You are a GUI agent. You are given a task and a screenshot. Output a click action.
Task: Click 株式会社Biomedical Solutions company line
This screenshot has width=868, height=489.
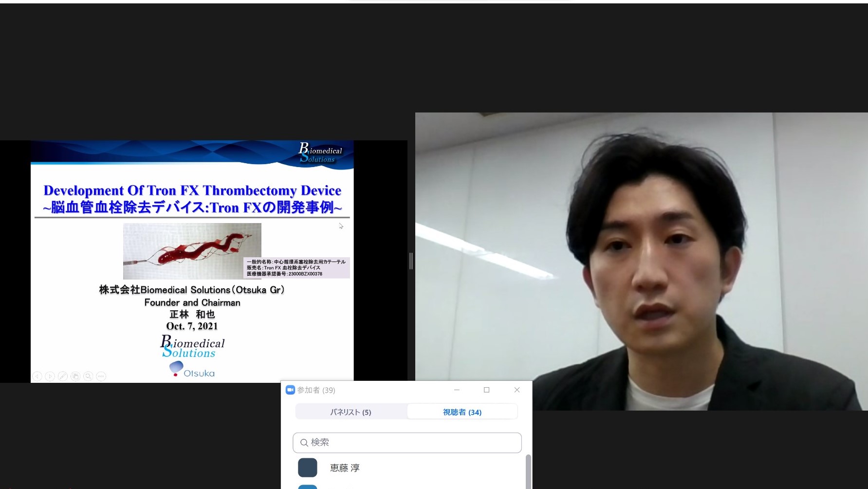coord(192,290)
